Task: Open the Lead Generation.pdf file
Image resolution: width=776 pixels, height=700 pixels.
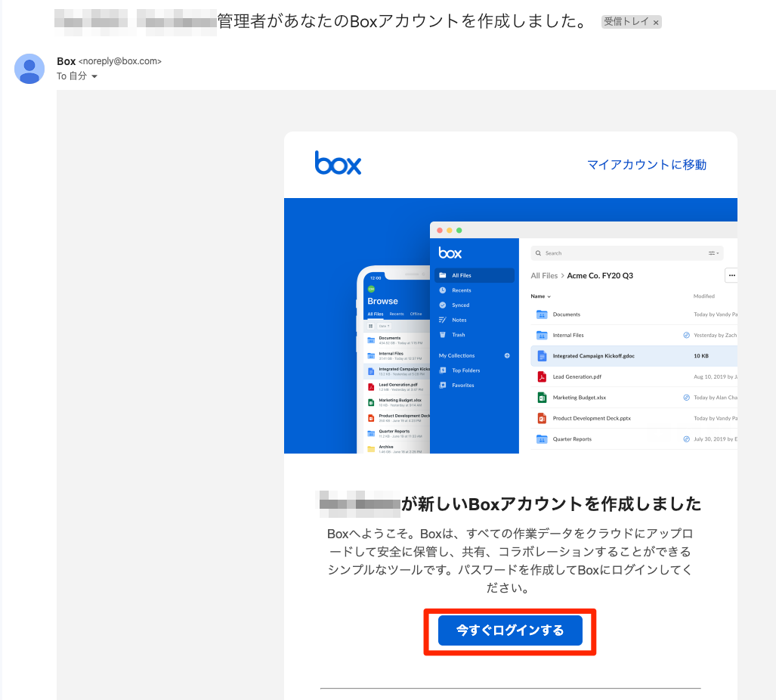Action: pyautogui.click(x=634, y=376)
